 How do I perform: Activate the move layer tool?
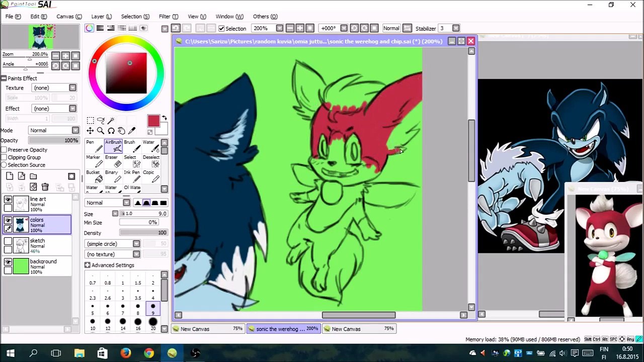[90, 131]
